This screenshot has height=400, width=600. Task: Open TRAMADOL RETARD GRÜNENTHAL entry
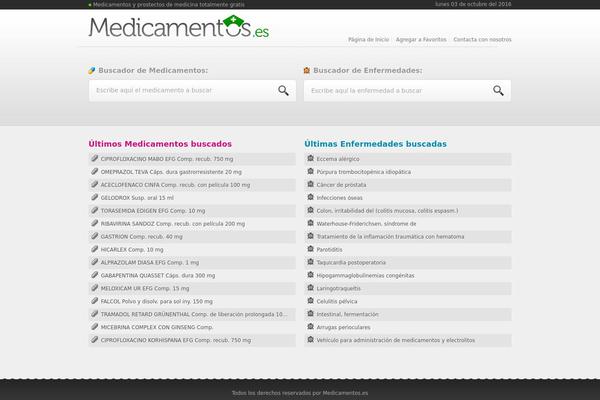pos(194,314)
